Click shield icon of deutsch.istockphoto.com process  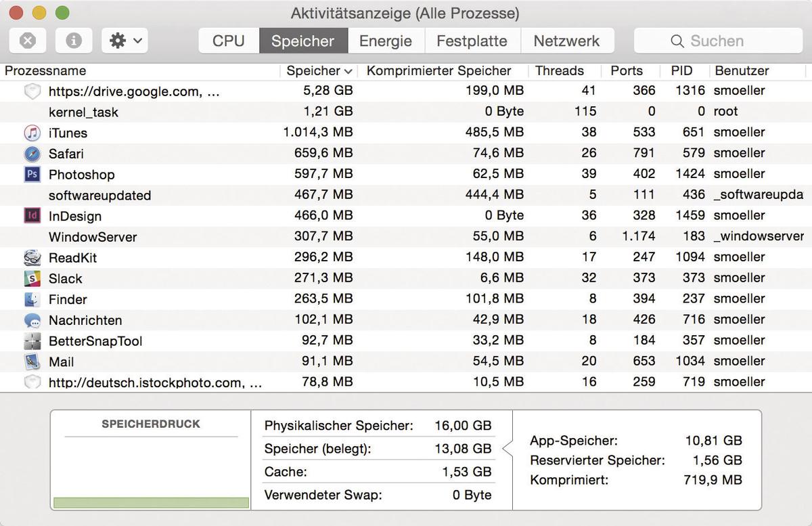click(x=32, y=382)
